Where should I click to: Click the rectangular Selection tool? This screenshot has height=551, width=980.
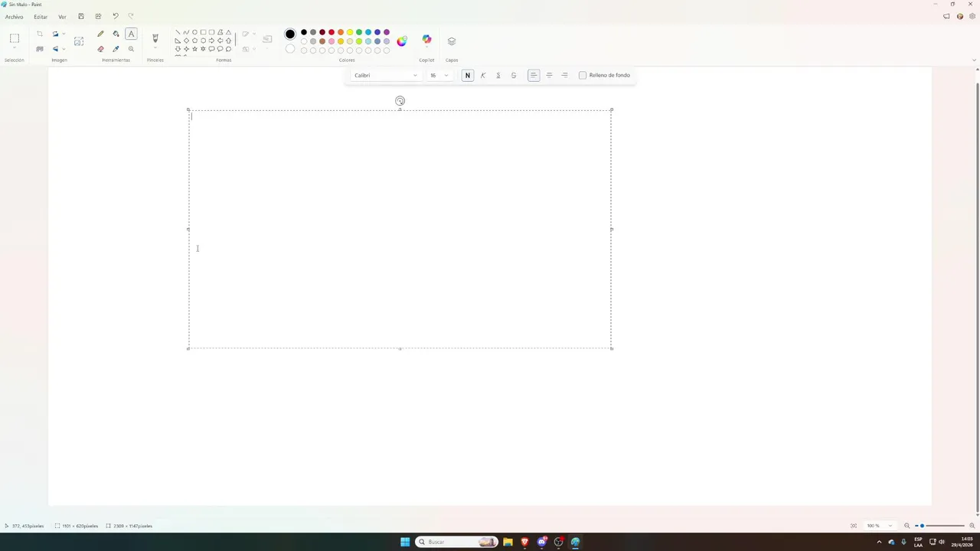coord(15,38)
